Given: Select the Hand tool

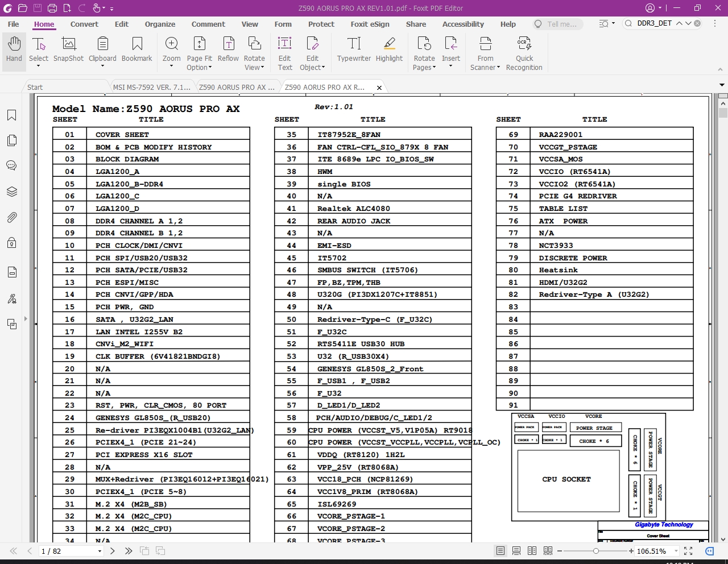Looking at the screenshot, I should pyautogui.click(x=14, y=50).
